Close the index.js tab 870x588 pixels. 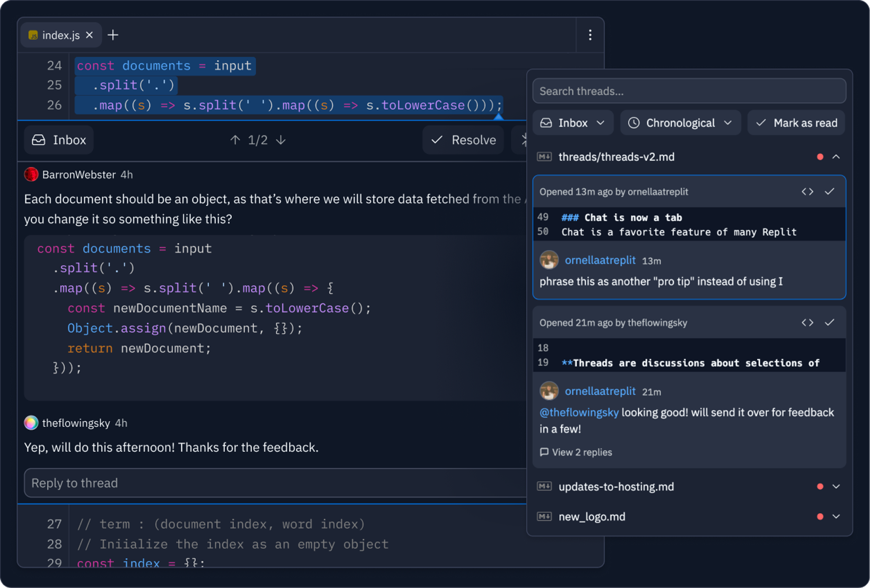[89, 35]
